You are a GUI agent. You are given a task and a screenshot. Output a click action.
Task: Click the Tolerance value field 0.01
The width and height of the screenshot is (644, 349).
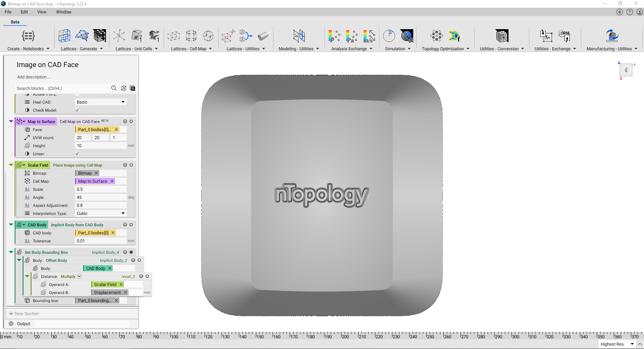pos(100,241)
